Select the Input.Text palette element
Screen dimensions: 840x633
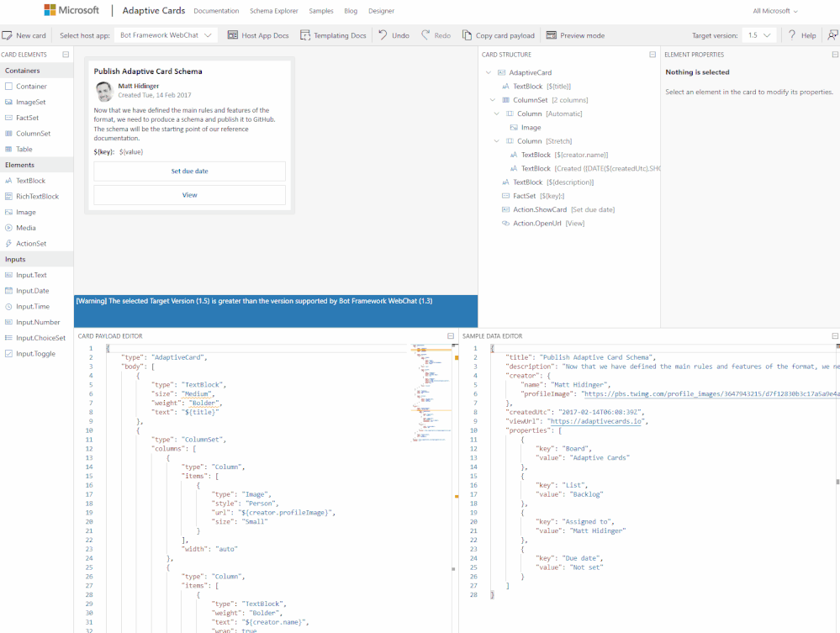coord(36,275)
